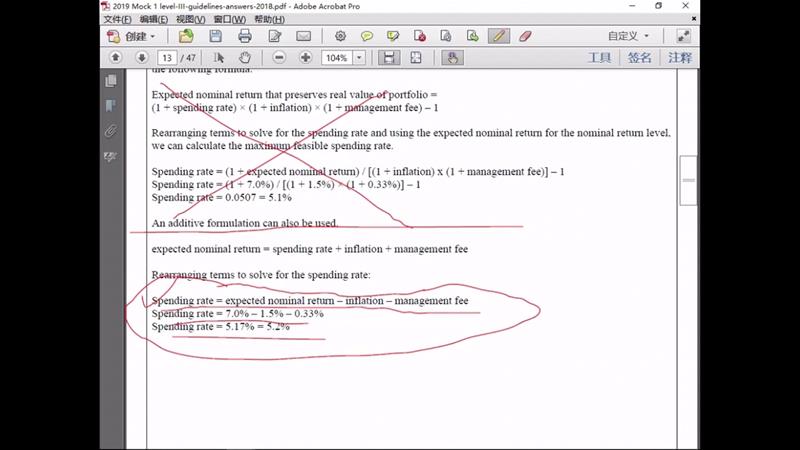Open the 创建 (Create) dropdown
Image resolution: width=800 pixels, height=450 pixels.
136,37
